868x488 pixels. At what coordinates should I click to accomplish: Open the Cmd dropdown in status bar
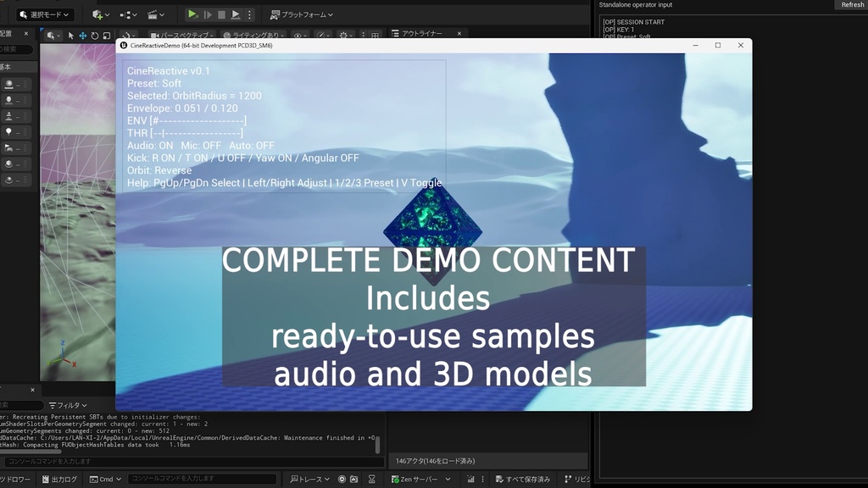[x=105, y=480]
